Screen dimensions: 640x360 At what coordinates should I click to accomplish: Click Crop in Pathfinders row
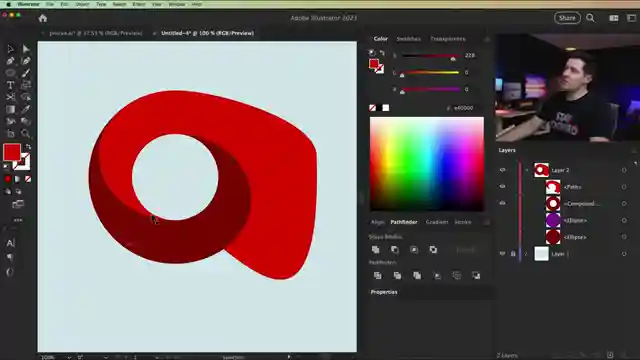[437, 276]
